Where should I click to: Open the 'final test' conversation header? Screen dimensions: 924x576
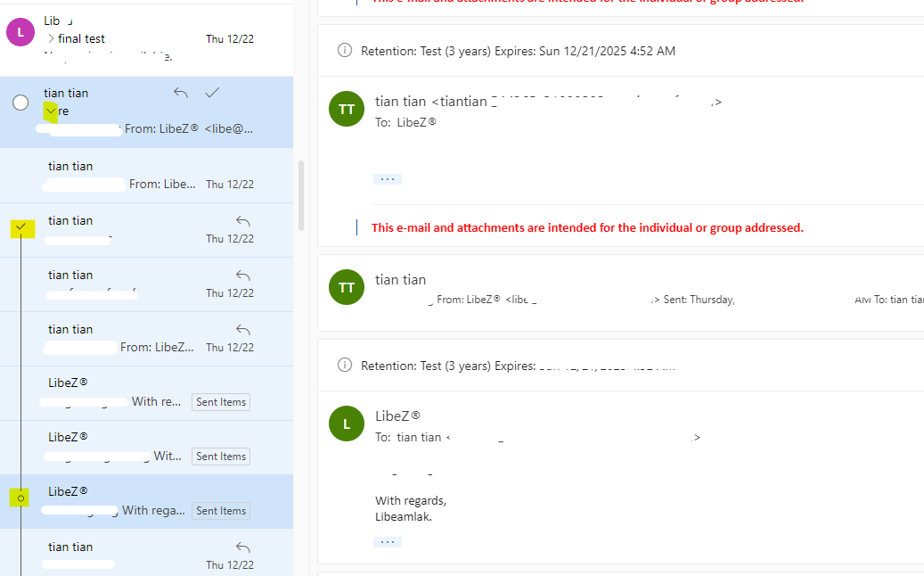click(x=83, y=38)
